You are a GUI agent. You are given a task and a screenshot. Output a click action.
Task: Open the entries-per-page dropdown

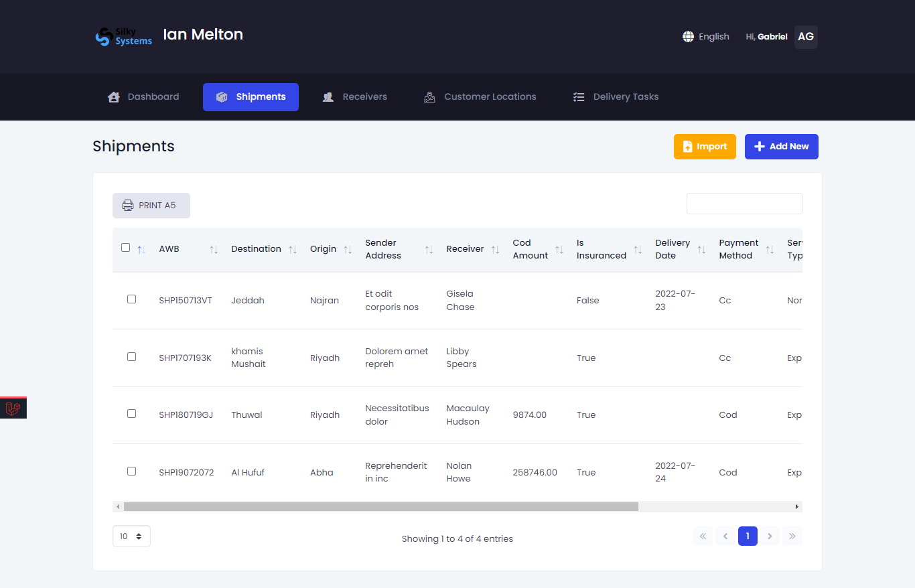point(131,536)
